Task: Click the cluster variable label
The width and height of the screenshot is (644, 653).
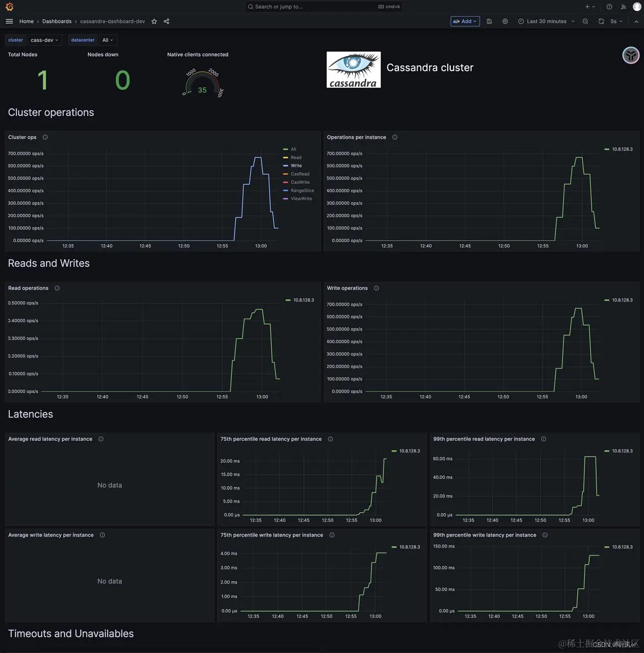Action: point(15,40)
